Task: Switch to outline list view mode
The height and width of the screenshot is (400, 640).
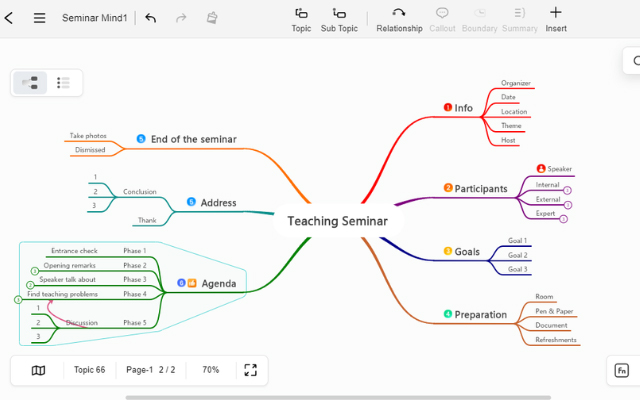Action: coord(63,83)
